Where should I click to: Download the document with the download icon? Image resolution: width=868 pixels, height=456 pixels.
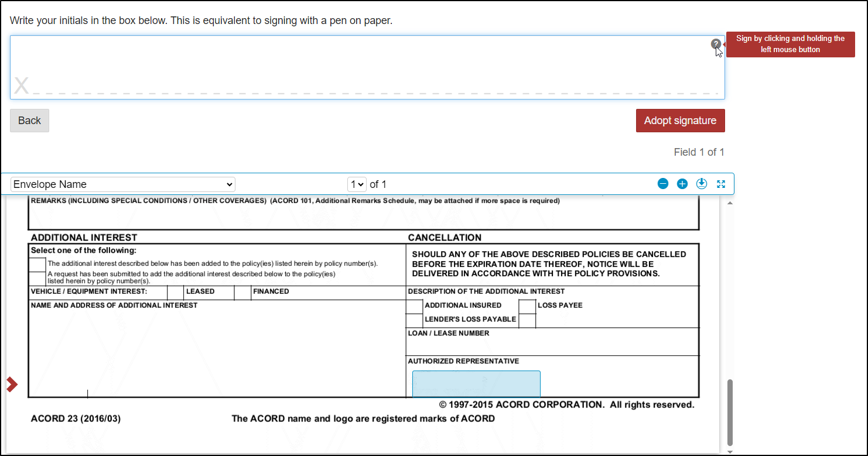point(702,184)
